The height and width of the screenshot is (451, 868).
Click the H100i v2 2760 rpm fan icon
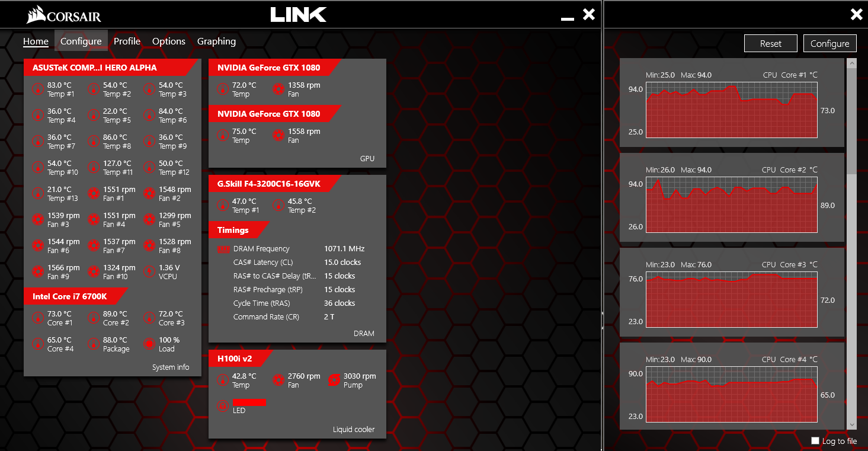(x=278, y=380)
